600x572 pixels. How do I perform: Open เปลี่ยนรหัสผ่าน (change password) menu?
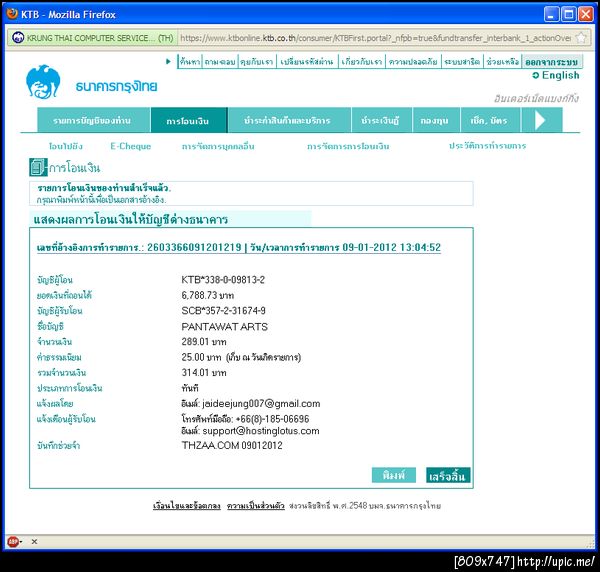[307, 62]
